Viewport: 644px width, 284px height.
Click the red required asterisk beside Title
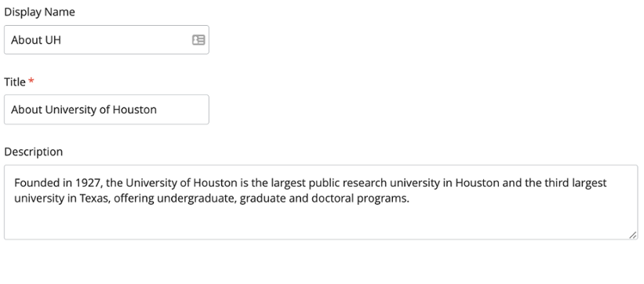31,81
